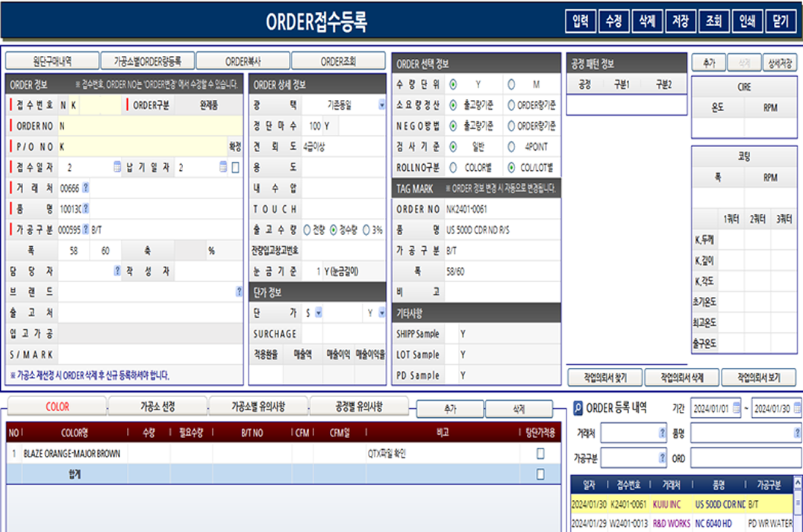Image resolution: width=803 pixels, height=532 pixels.
Task: Enable the 확정 checkbox next to P/O NO
Action: click(237, 147)
